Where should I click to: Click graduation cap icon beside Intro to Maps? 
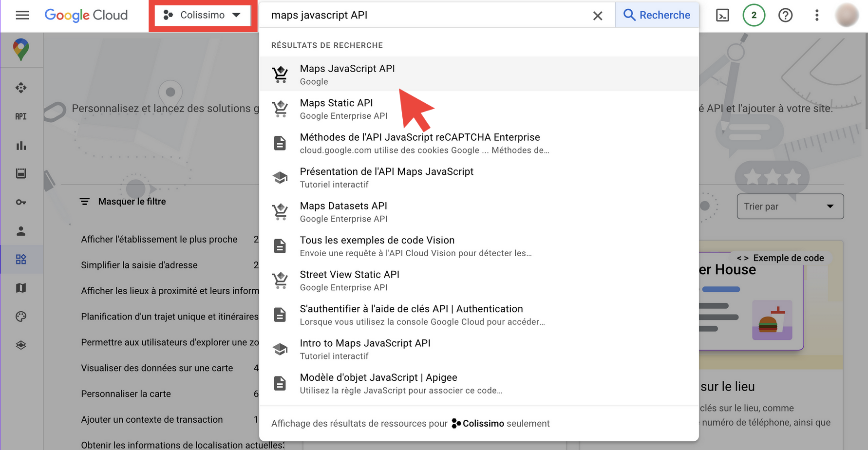click(x=280, y=349)
